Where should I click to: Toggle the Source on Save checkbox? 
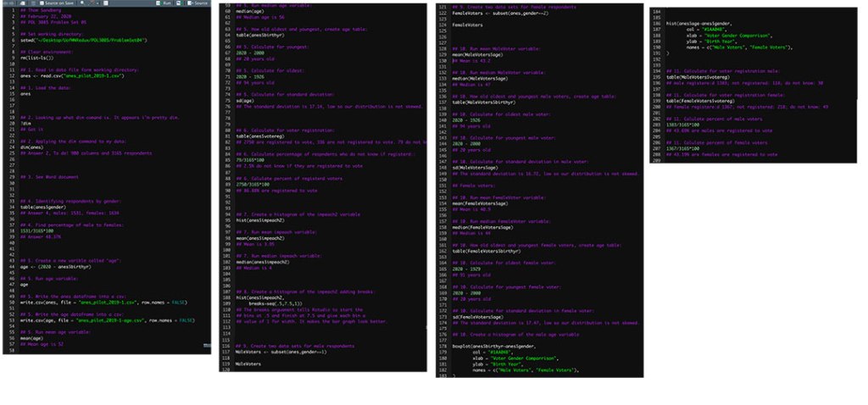[x=42, y=3]
